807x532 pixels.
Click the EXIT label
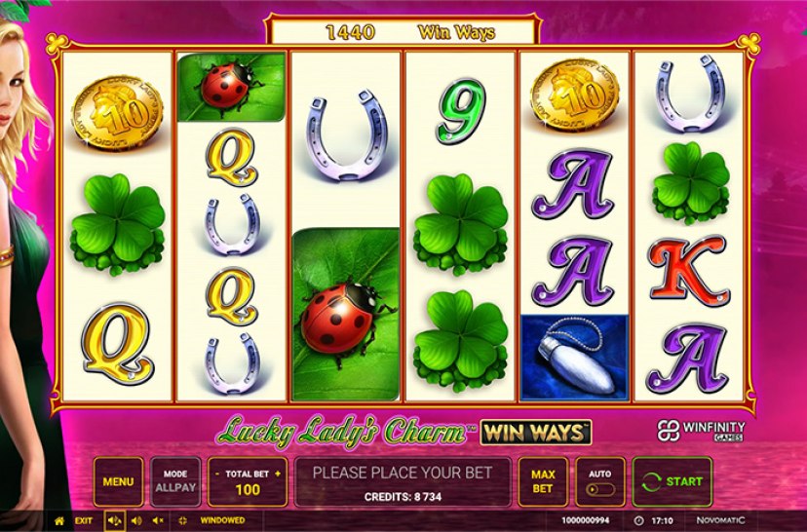pyautogui.click(x=84, y=520)
